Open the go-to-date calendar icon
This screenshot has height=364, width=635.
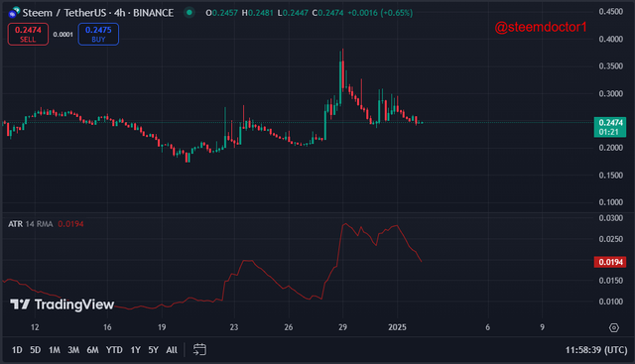point(199,349)
